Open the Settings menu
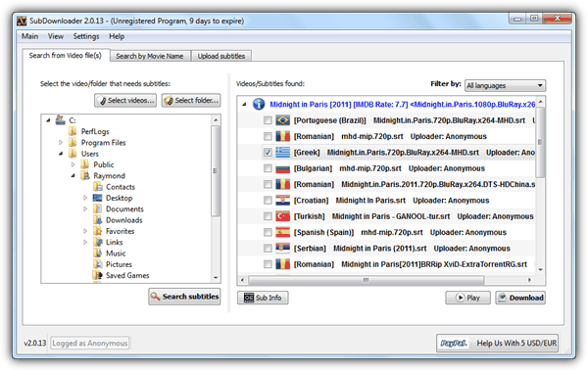588x370 pixels. pos(86,36)
